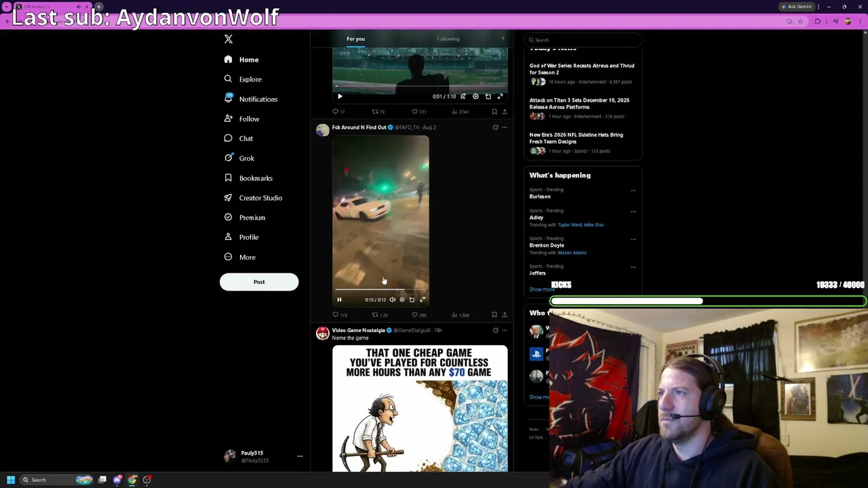Click the white Post button
The image size is (868, 488).
pos(259,282)
